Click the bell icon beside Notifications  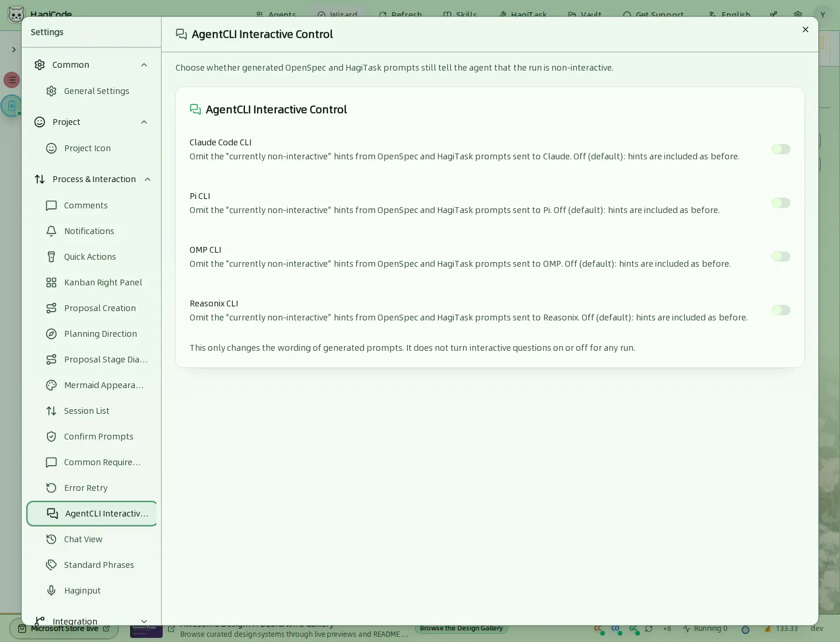pos(51,231)
